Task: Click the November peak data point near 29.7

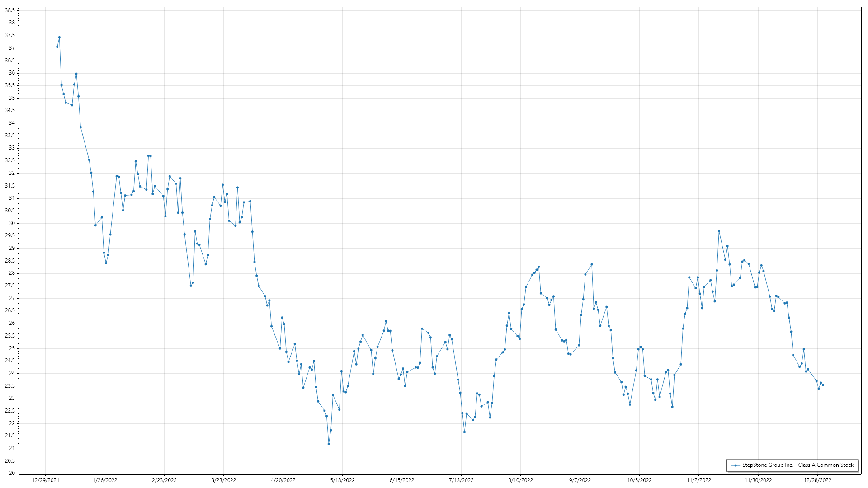Action: tap(719, 231)
